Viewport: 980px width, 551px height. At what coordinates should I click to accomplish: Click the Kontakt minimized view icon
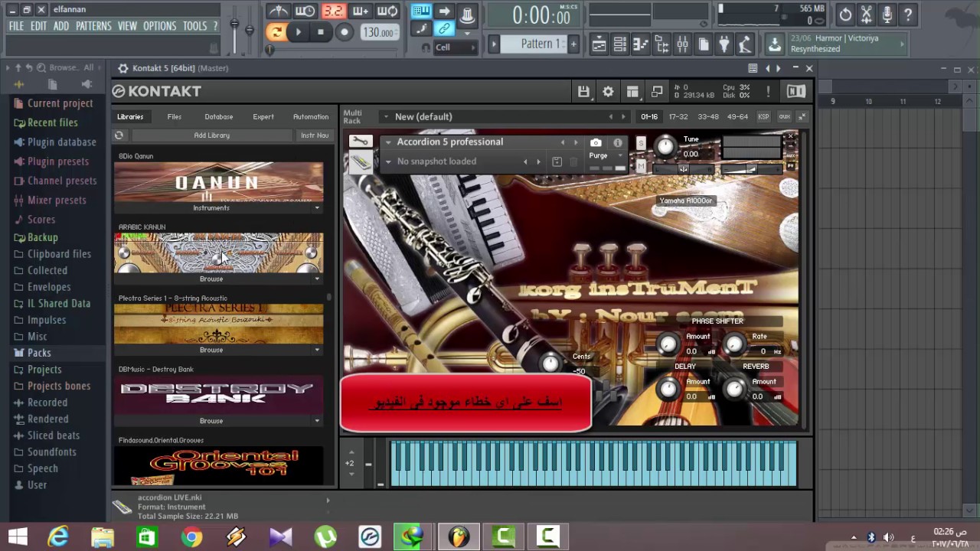pos(657,92)
